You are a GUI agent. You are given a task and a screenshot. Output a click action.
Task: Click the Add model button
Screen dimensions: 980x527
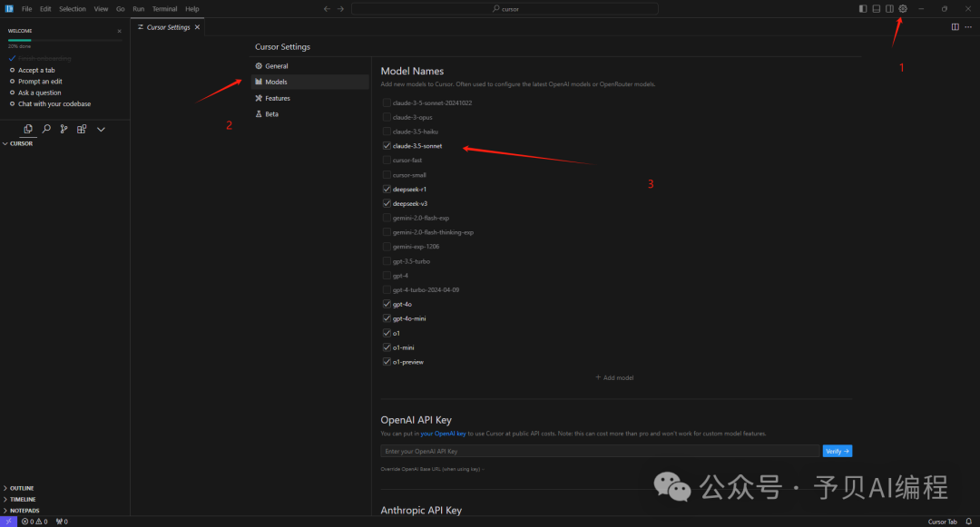[614, 377]
